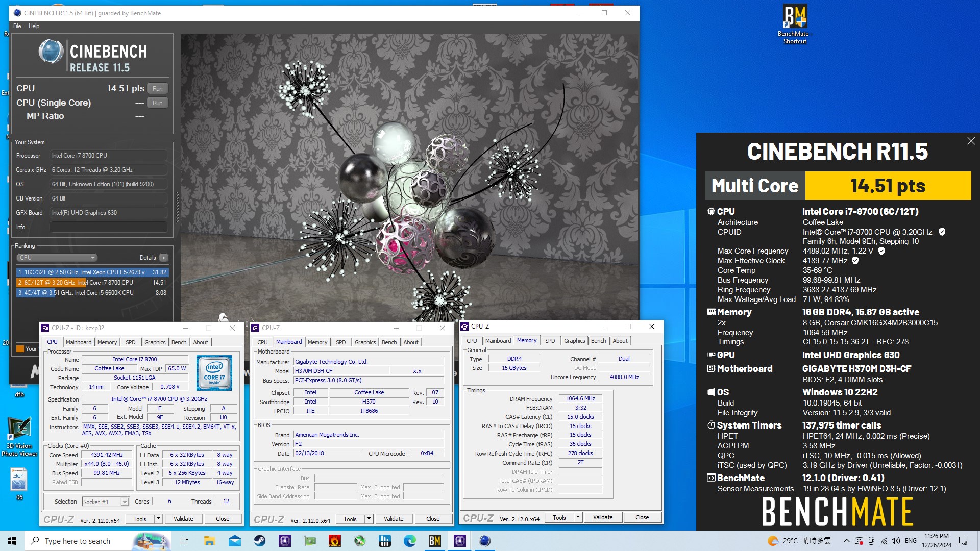Click the Info input field in Cinebench

coord(109,227)
